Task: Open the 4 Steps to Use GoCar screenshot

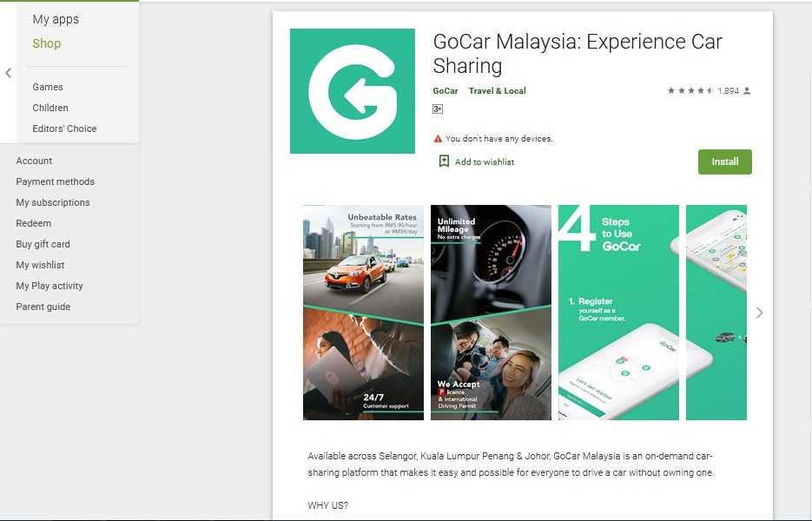Action: (x=618, y=313)
